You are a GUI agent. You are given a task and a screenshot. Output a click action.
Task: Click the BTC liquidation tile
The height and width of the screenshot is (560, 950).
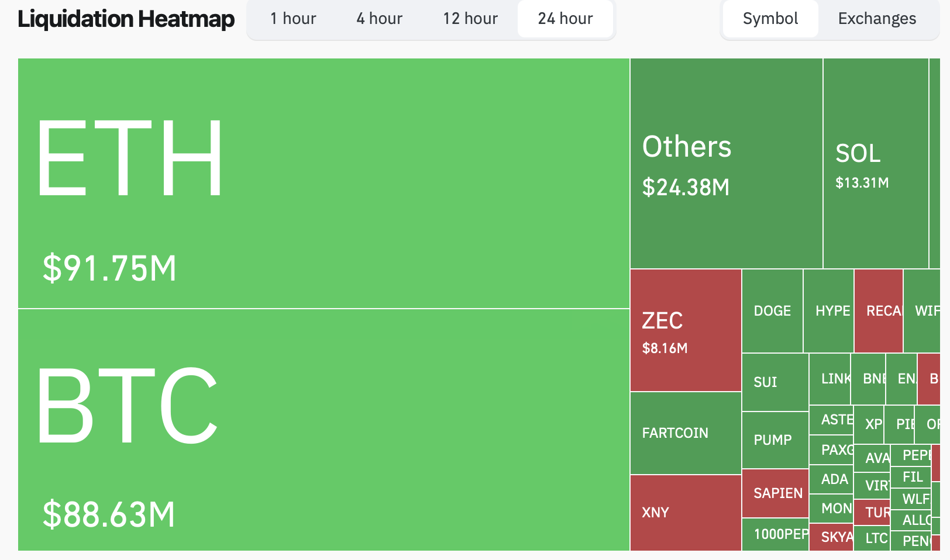point(323,430)
